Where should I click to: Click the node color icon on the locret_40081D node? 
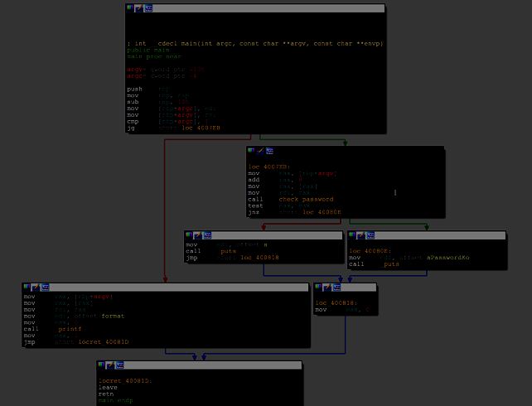pyautogui.click(x=101, y=364)
